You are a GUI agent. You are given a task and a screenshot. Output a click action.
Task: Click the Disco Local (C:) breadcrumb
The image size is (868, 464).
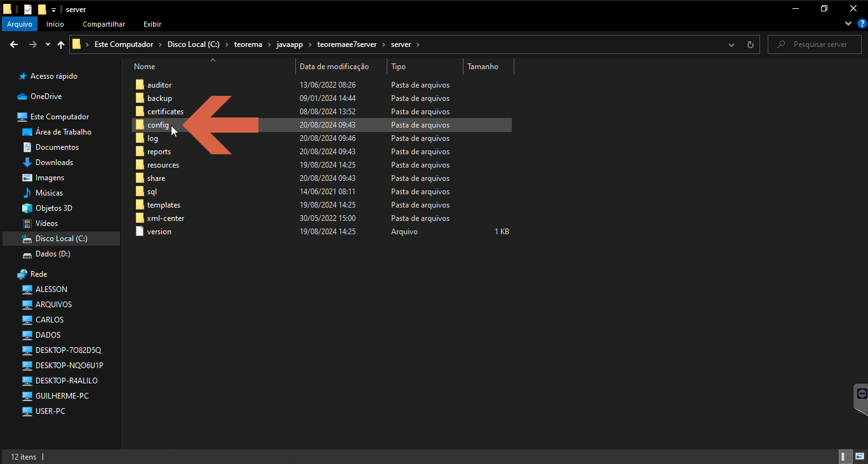(x=193, y=44)
